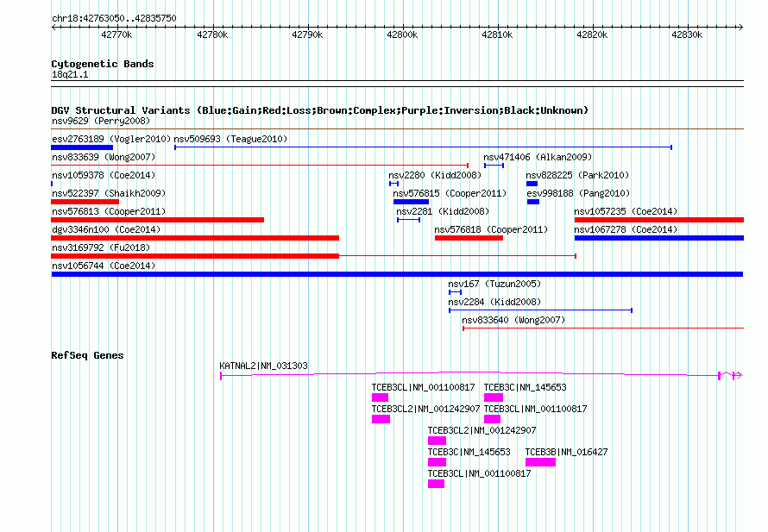
Task: Click the red nsv1057235 loss bar
Action: point(659,220)
